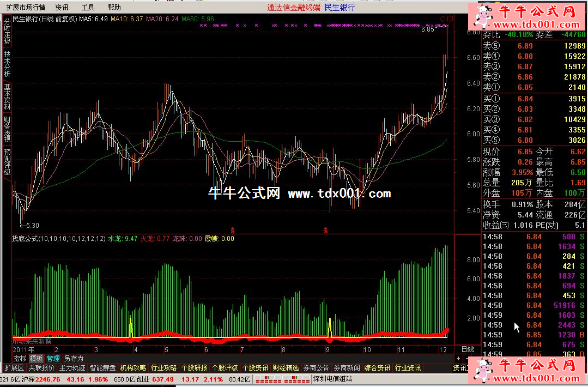Image resolution: width=588 pixels, height=387 pixels.
Task: Click the 指标 button under the chart
Action: click(20, 359)
